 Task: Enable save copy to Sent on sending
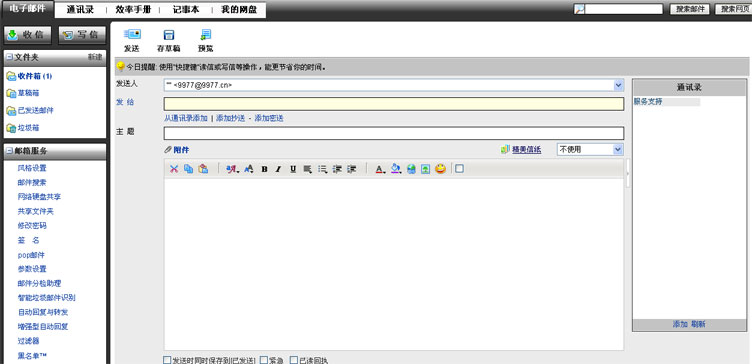pyautogui.click(x=167, y=360)
